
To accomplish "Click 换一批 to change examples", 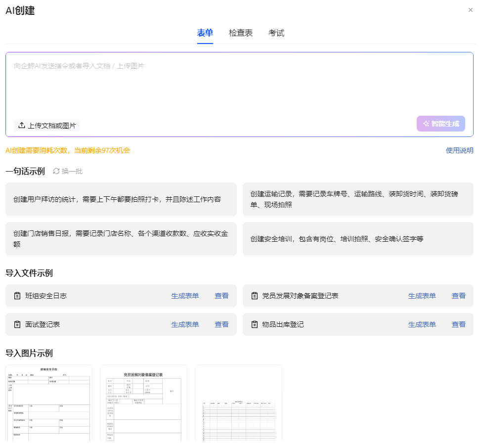I will (72, 171).
